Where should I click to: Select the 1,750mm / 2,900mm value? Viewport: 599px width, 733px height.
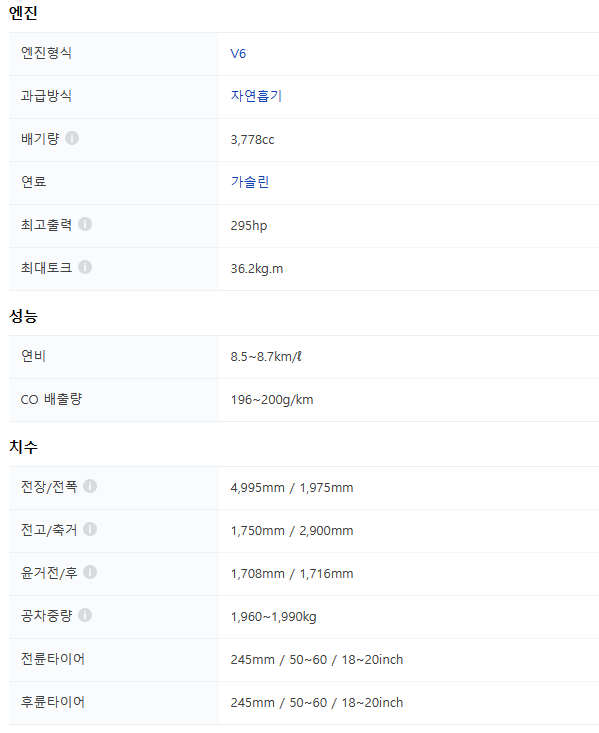coord(292,531)
